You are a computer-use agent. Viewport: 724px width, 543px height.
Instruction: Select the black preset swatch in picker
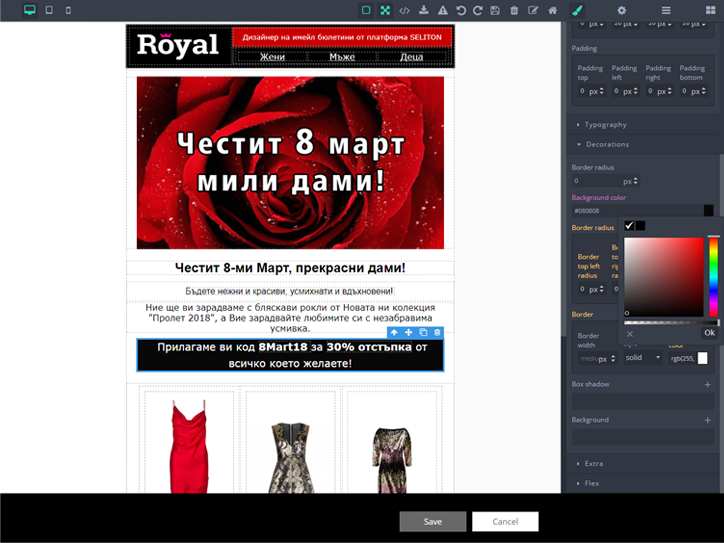click(640, 225)
